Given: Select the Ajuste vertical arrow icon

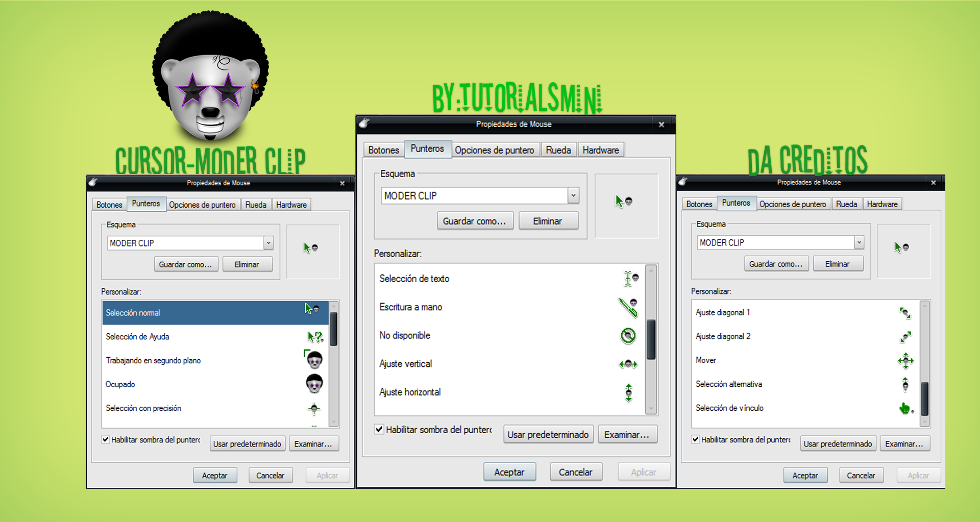Looking at the screenshot, I should 628,364.
